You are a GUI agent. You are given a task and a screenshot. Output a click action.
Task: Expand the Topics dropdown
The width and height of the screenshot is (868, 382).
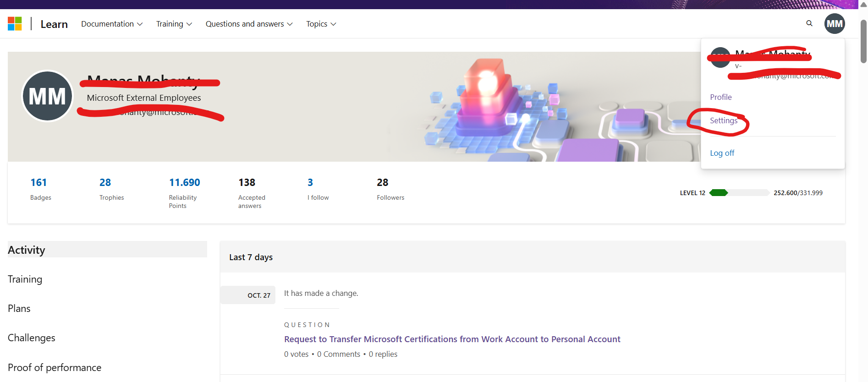coord(321,24)
